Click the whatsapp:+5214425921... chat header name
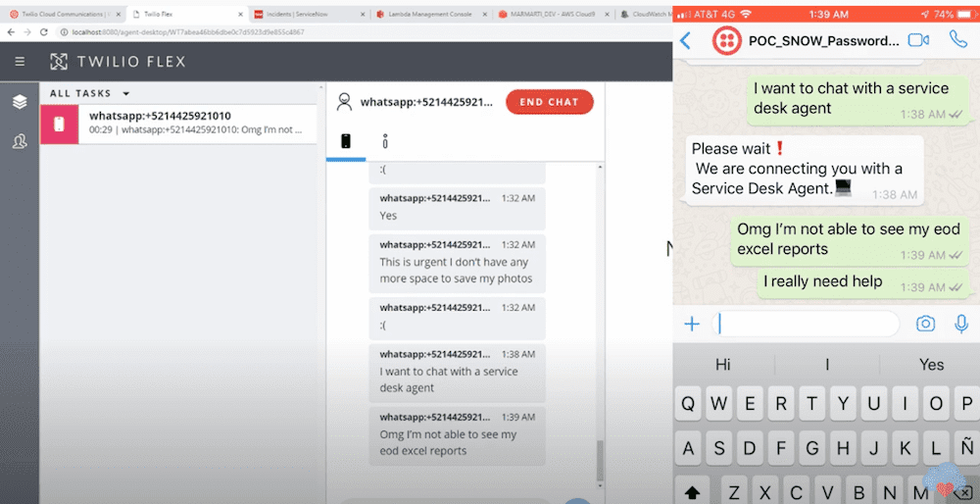Image resolution: width=980 pixels, height=504 pixels. 426,102
